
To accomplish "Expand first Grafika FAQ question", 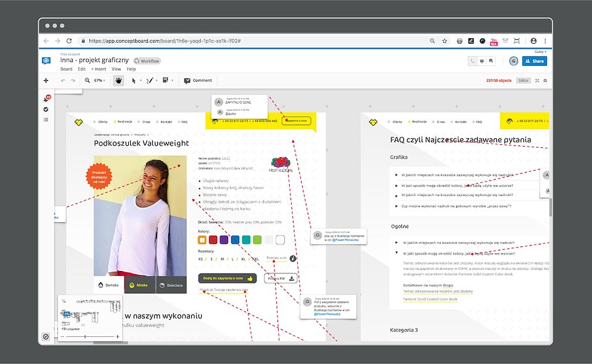I will pyautogui.click(x=397, y=175).
